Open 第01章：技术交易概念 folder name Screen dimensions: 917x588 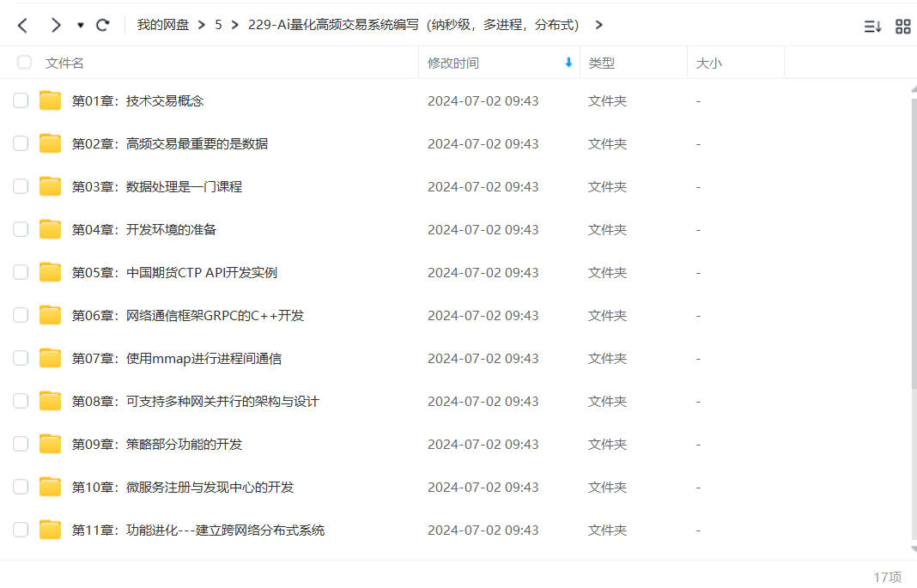click(138, 101)
